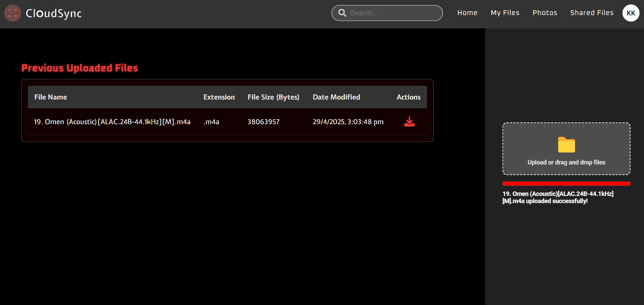
Task: Download the Omen (Acoustic) m4a file
Action: (409, 122)
